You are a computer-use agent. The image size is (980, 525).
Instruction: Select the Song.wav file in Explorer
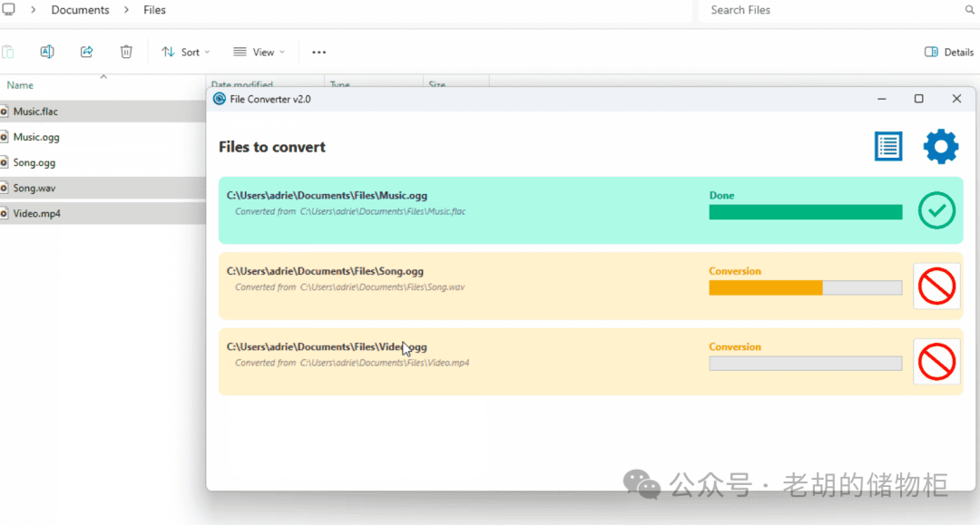pos(103,188)
